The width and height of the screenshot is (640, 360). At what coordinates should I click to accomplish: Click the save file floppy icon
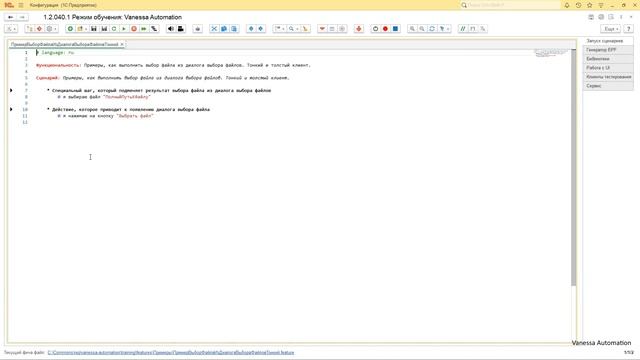tap(94, 29)
